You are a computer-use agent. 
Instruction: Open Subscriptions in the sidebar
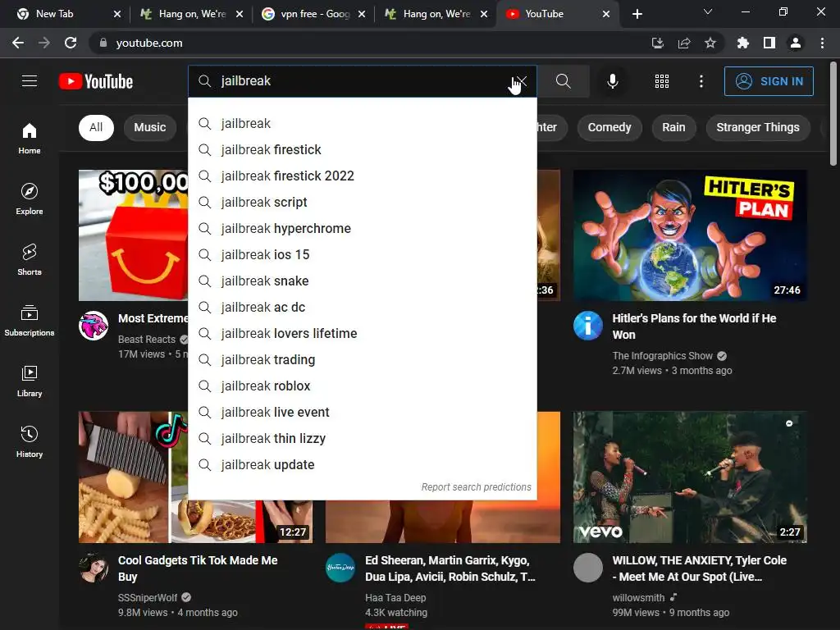tap(30, 321)
